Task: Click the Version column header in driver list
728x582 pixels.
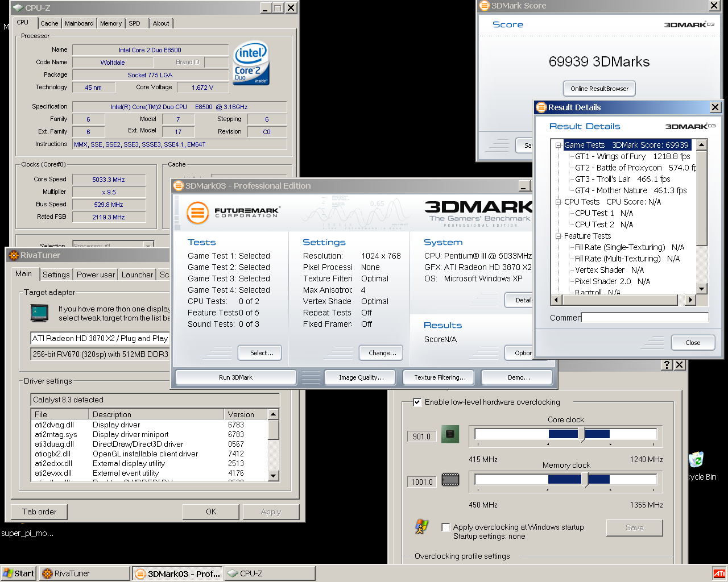Action: [245, 414]
